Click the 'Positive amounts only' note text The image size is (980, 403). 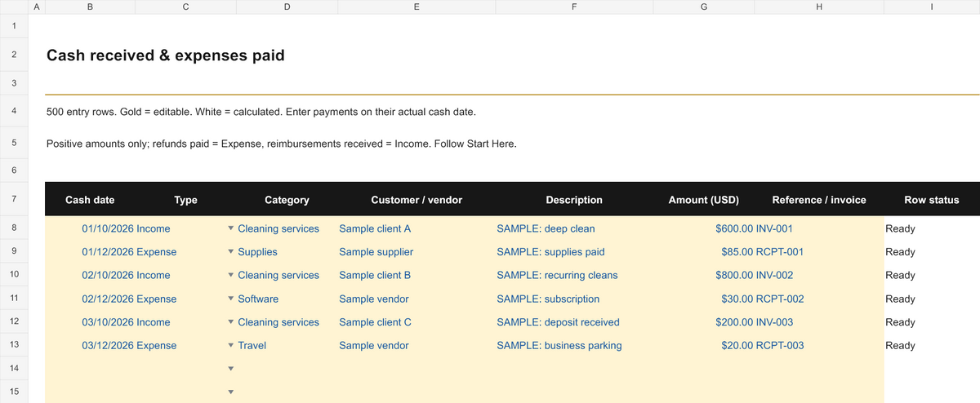coord(281,144)
